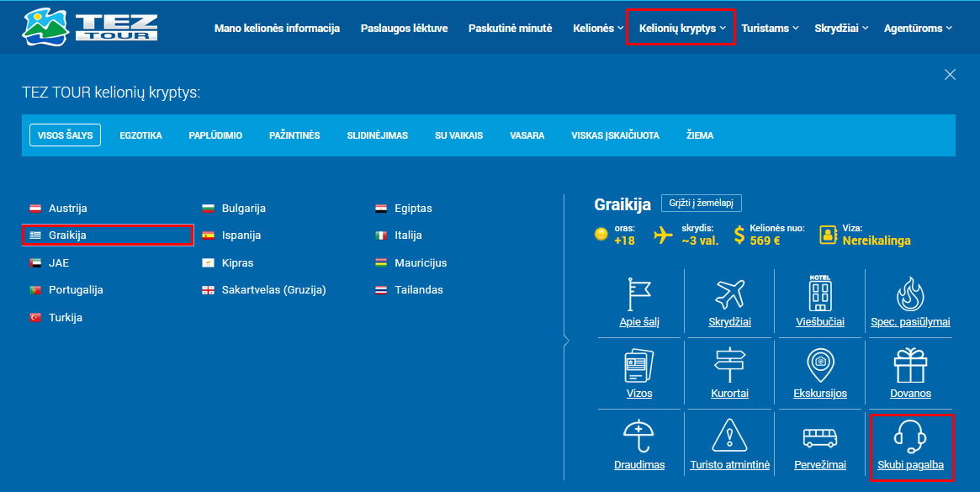Screen dimensions: 980x492
Task: Open the Ekskursijos map pin icon
Action: (x=820, y=365)
